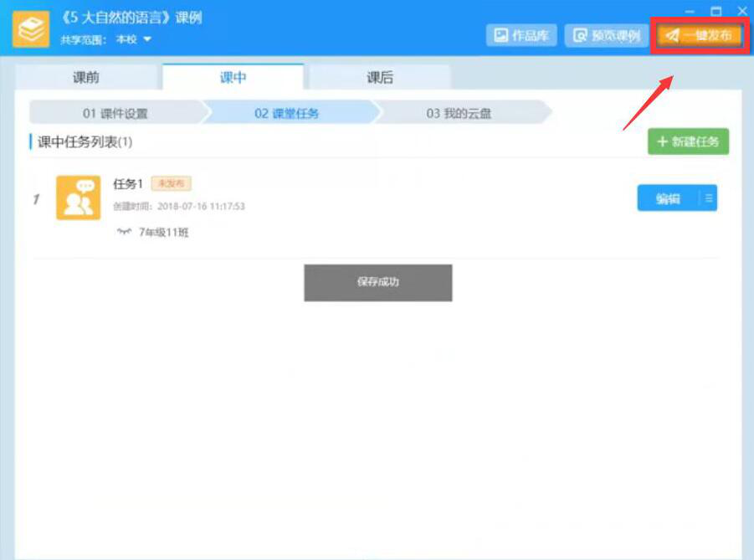
Task: Click the orange discussion task icon
Action: pyautogui.click(x=79, y=198)
